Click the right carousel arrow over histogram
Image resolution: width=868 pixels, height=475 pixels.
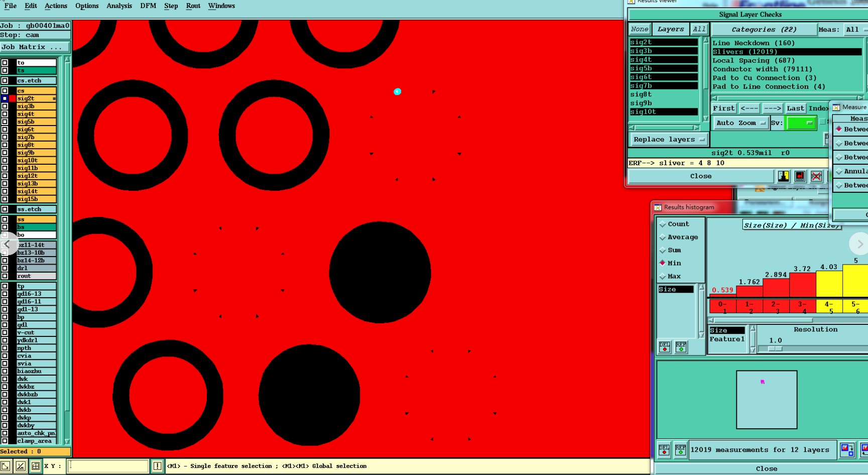[859, 244]
